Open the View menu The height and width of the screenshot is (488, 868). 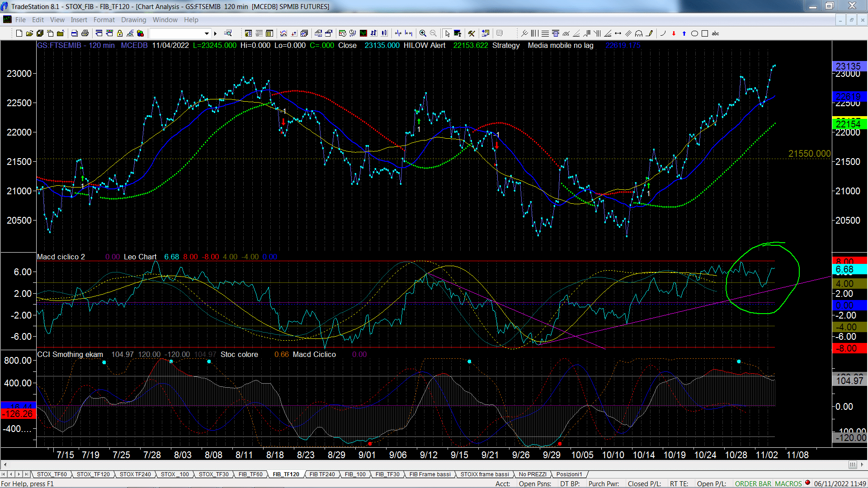coord(57,20)
